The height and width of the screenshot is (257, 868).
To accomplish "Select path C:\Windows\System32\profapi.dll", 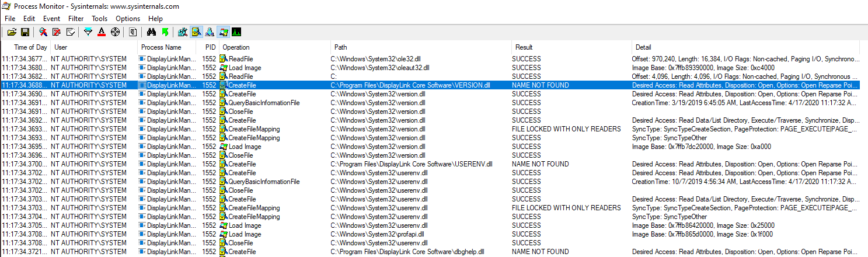I will tap(378, 234).
